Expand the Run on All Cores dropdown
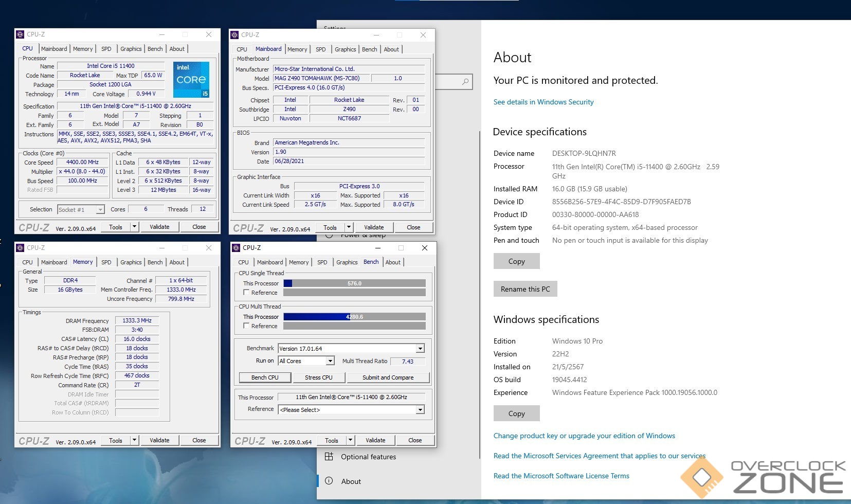Image resolution: width=851 pixels, height=504 pixels. (330, 361)
